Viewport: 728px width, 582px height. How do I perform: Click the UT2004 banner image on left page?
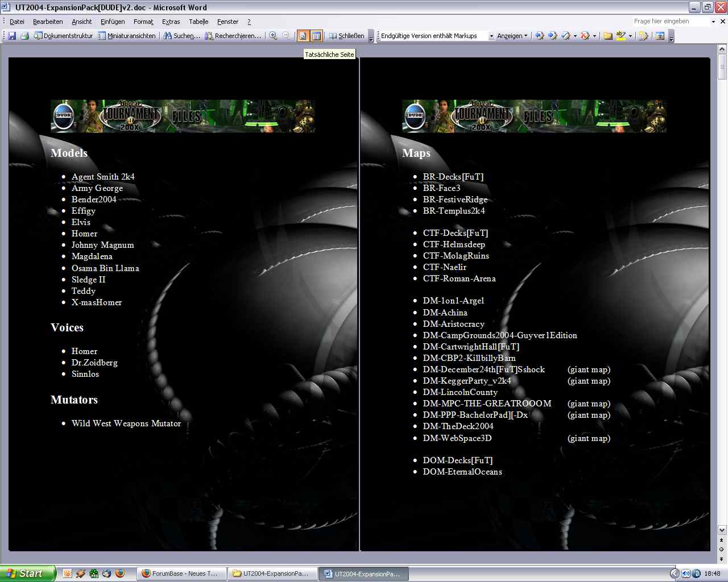point(183,116)
